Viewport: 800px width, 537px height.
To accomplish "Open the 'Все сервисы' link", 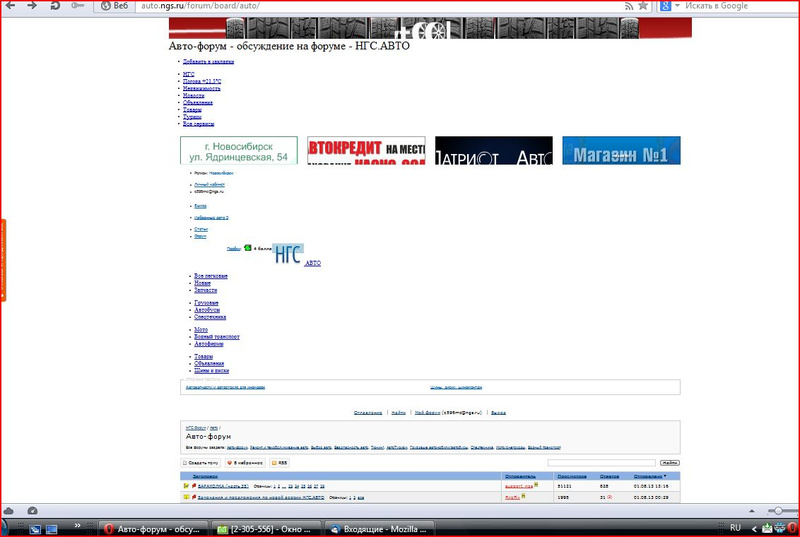I will tap(198, 124).
